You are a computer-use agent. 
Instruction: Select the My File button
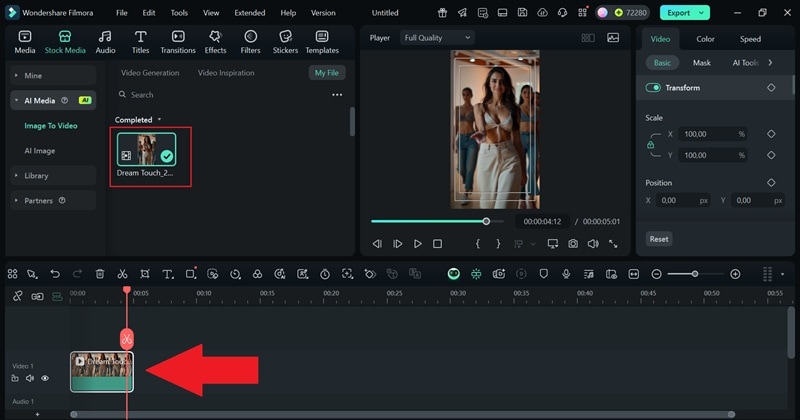coord(327,73)
